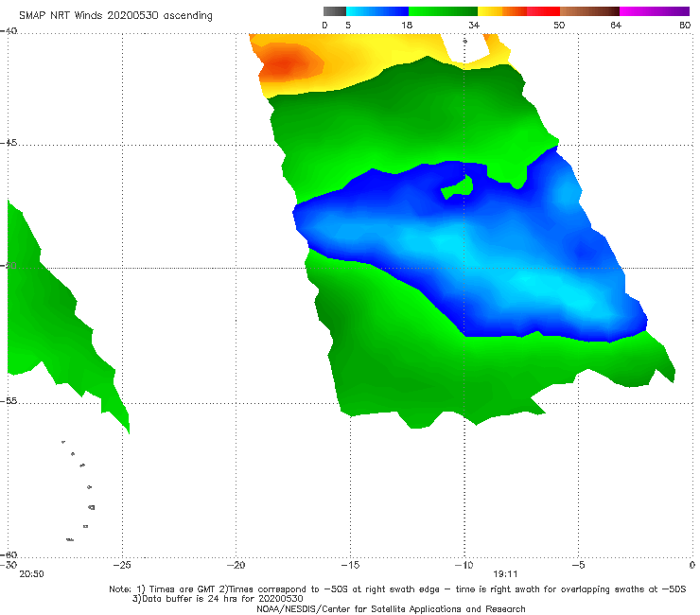This screenshot has width=700, height=615.
Task: Click the longitude label '-20'
Action: tap(236, 565)
